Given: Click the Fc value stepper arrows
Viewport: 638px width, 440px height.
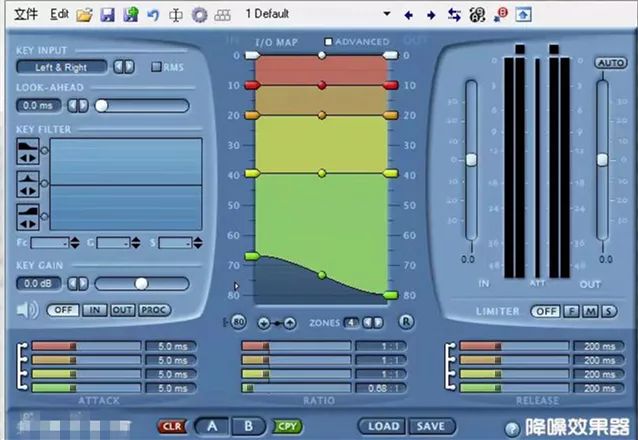Looking at the screenshot, I should 75,243.
